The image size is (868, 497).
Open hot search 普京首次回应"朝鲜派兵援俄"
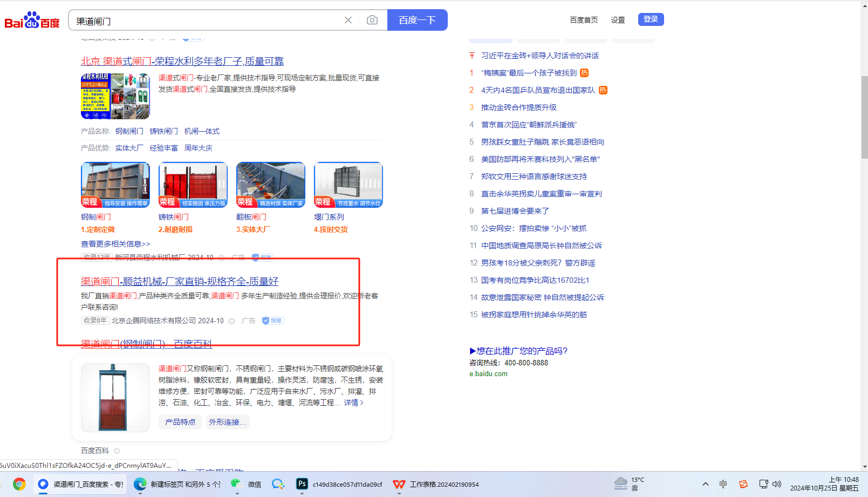pyautogui.click(x=529, y=125)
